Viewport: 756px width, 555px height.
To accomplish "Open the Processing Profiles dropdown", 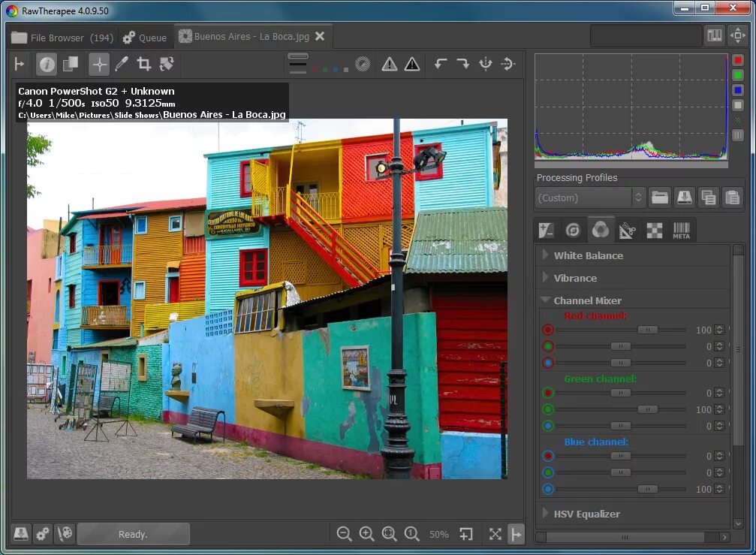I will 590,198.
